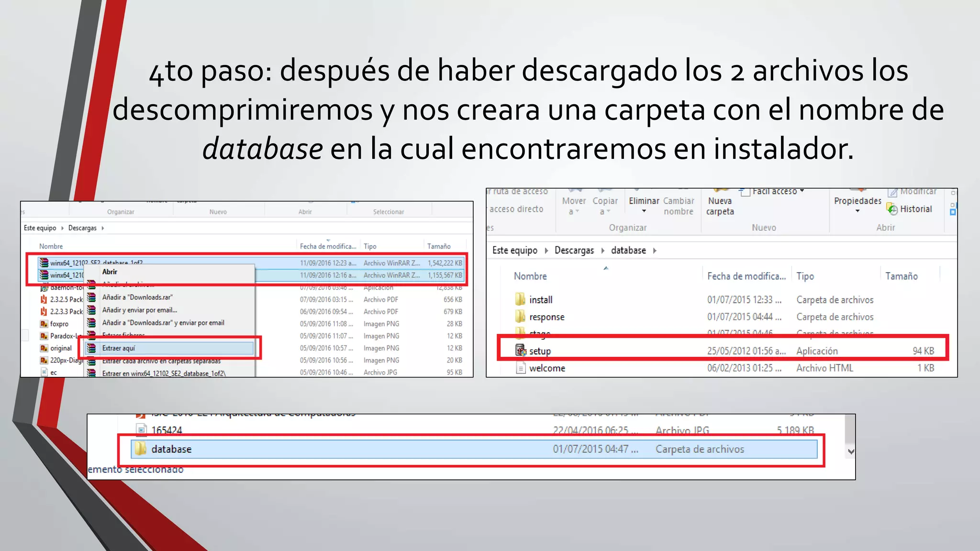Select the setup application name

pos(540,351)
